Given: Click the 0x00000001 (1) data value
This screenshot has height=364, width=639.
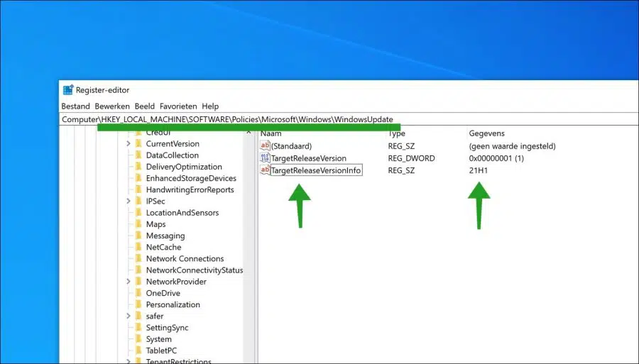Looking at the screenshot, I should tap(496, 158).
